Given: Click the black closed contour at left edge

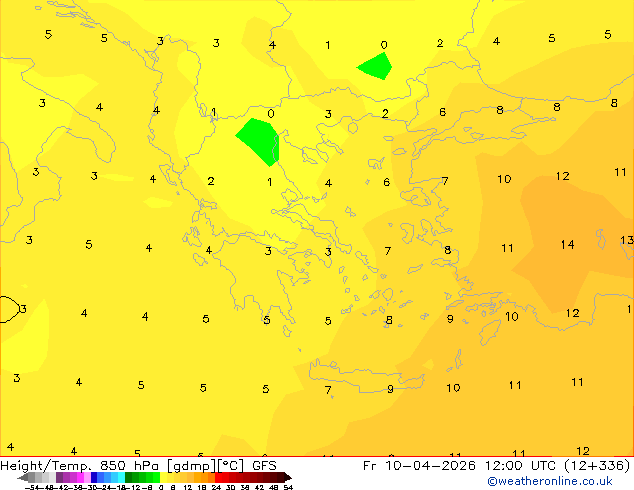Looking at the screenshot, I should (x=9, y=309).
